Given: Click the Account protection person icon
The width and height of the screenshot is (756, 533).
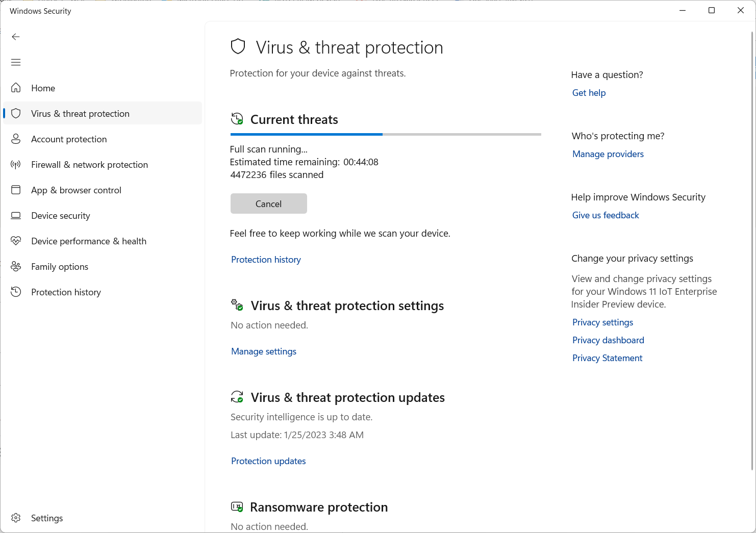Looking at the screenshot, I should pyautogui.click(x=16, y=139).
